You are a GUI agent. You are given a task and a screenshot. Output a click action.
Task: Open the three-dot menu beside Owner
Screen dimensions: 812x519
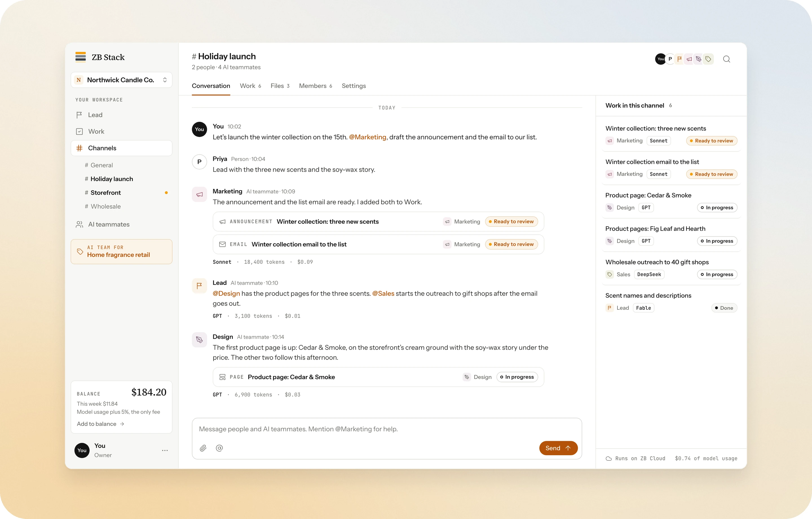point(165,450)
